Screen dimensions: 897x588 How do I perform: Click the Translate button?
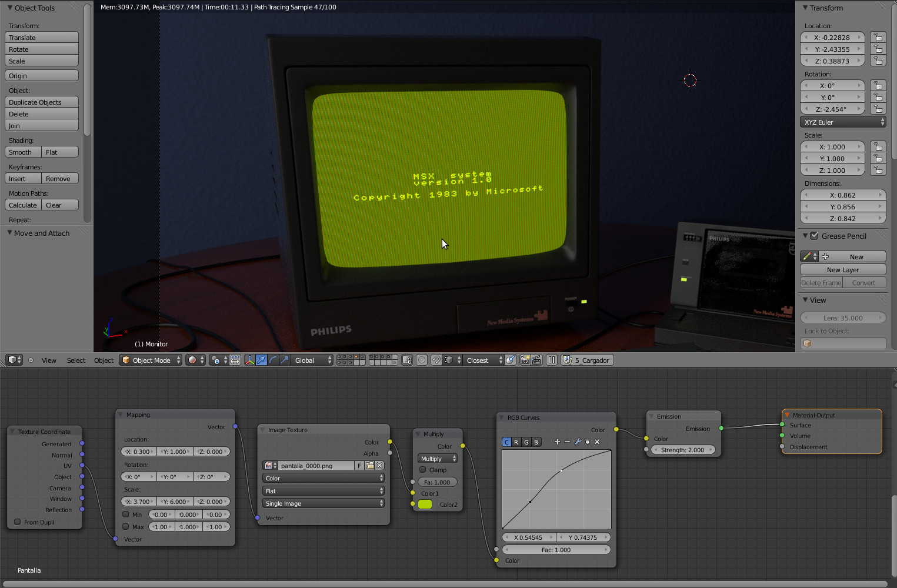(42, 37)
